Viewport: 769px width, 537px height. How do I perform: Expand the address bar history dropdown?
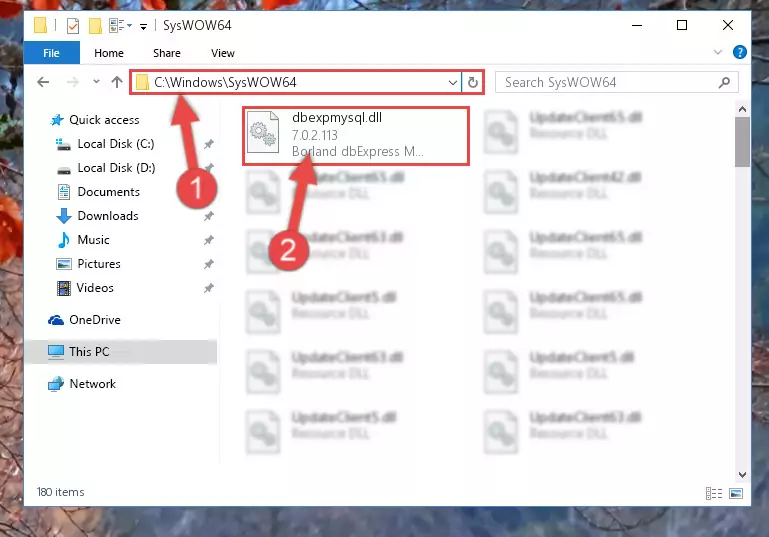pos(453,82)
